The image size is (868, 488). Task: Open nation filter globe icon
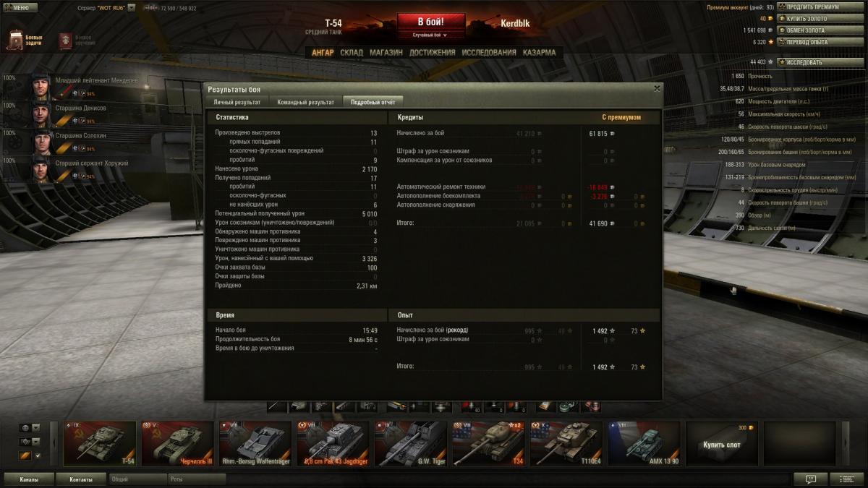tap(25, 428)
